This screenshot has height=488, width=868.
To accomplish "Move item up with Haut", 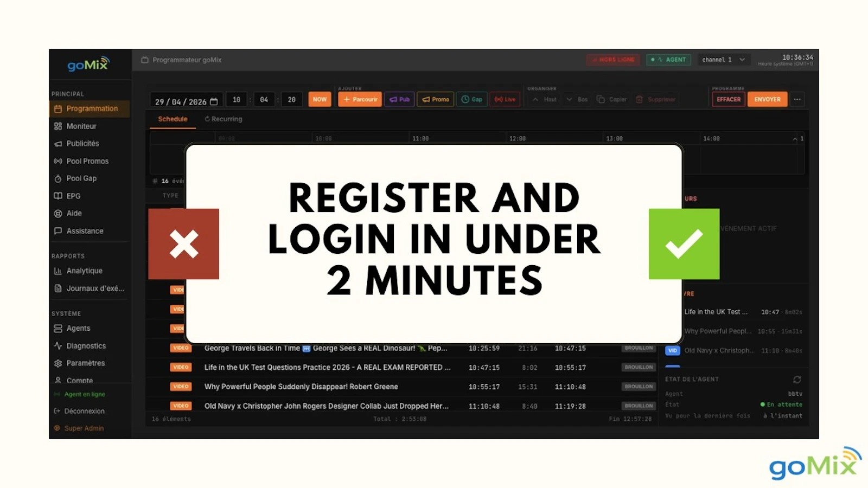I will (x=544, y=99).
